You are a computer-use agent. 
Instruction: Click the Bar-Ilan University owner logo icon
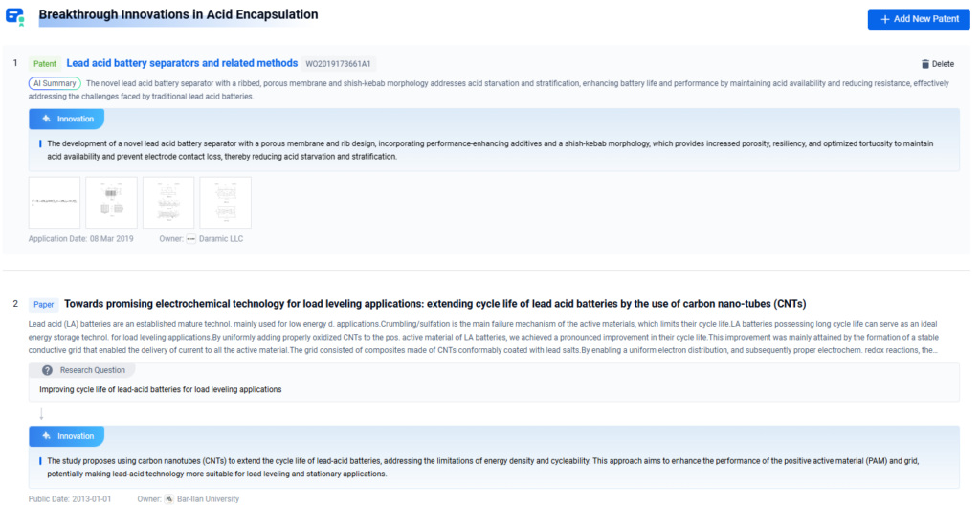(169, 499)
